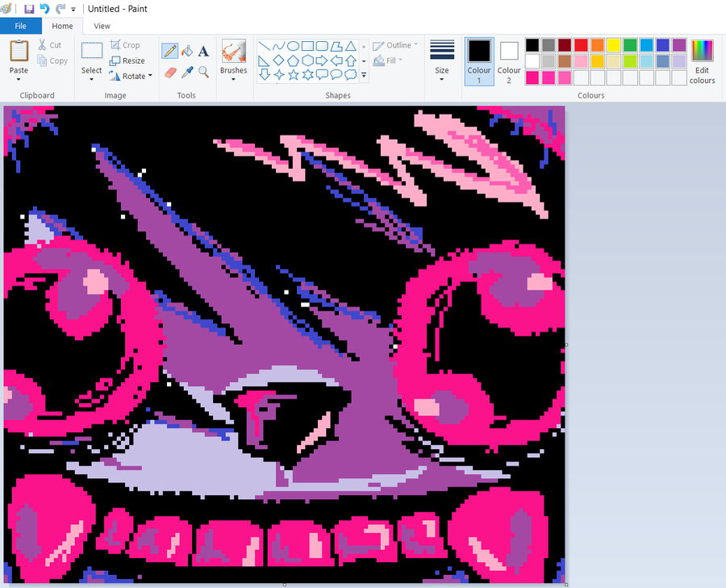
Task: Click the canvas bottom-right resize handle
Action: click(x=566, y=585)
